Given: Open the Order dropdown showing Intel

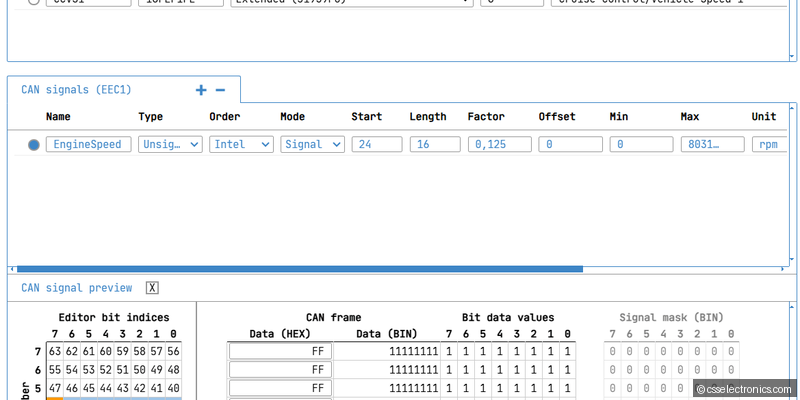Looking at the screenshot, I should click(241, 144).
